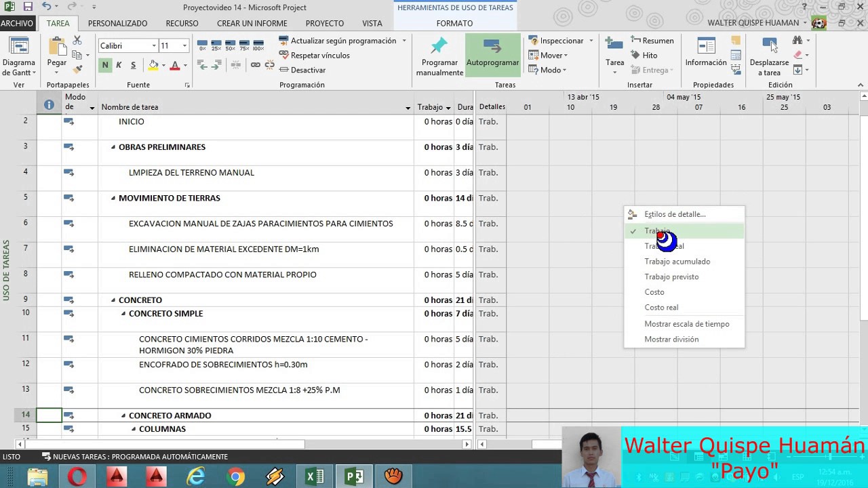Image resolution: width=868 pixels, height=488 pixels.
Task: Select Mostrar escala de tiempo menu entry
Action: (684, 324)
